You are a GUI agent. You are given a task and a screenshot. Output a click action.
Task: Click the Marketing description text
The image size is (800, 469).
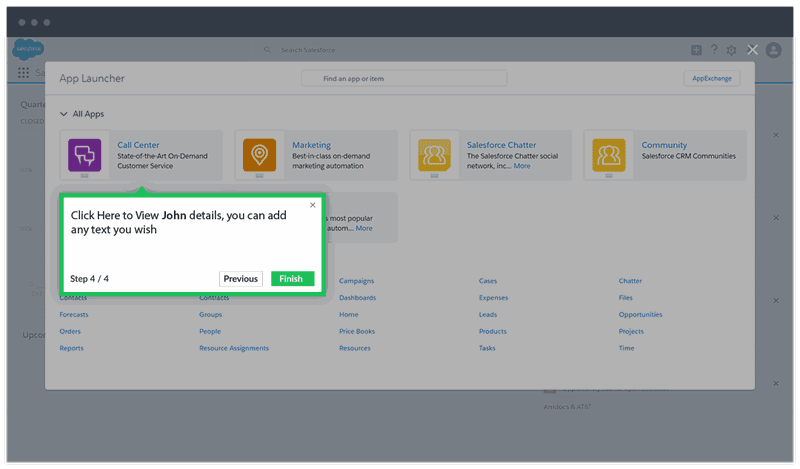coord(331,161)
